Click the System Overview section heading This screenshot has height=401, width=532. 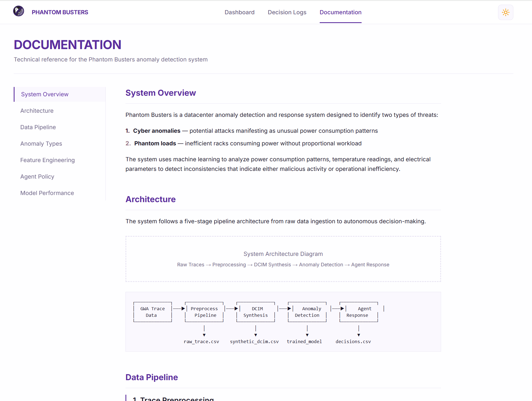point(161,93)
